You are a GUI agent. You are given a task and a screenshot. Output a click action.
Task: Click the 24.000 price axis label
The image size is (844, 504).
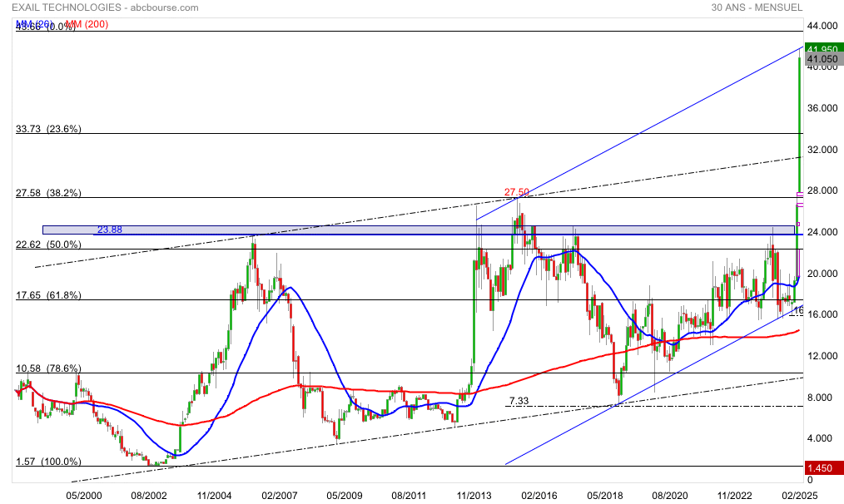(822, 232)
